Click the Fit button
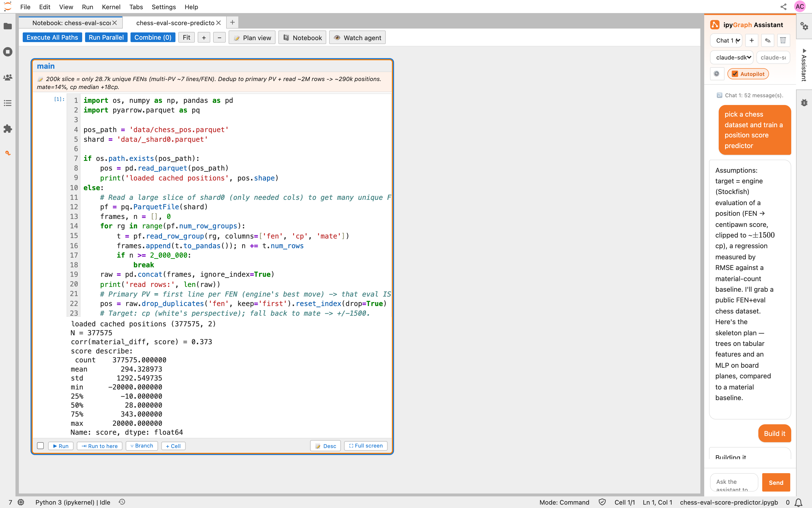 coord(187,38)
